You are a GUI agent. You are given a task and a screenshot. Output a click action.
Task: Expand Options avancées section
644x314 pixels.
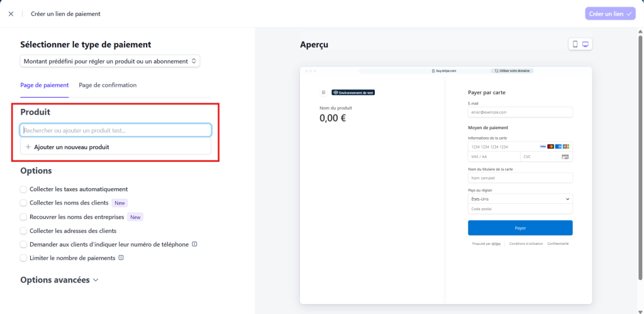coord(59,280)
